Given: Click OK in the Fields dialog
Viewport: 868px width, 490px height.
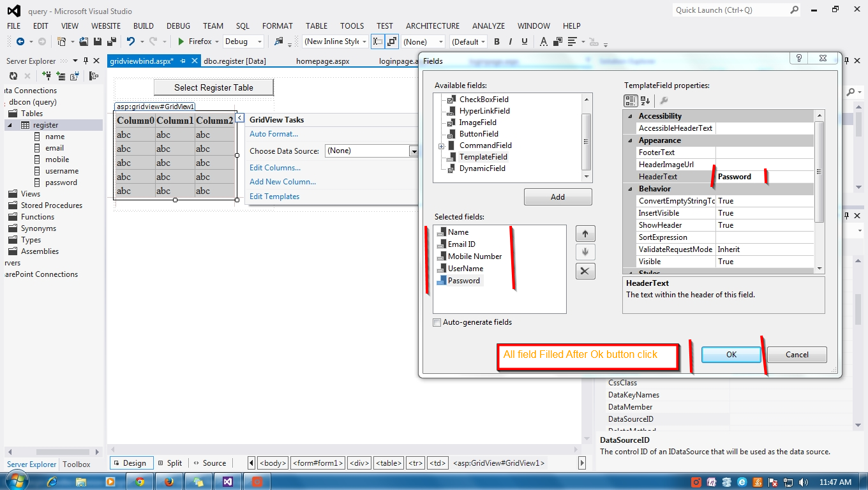Looking at the screenshot, I should pyautogui.click(x=730, y=354).
